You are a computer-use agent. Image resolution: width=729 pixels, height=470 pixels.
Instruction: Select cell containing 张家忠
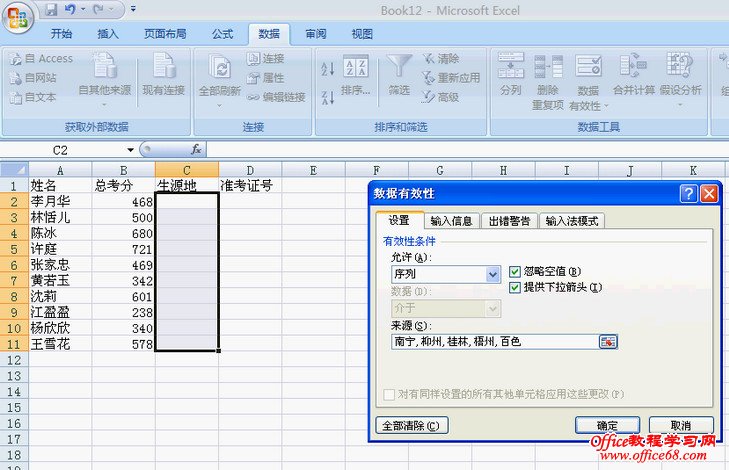click(60, 265)
